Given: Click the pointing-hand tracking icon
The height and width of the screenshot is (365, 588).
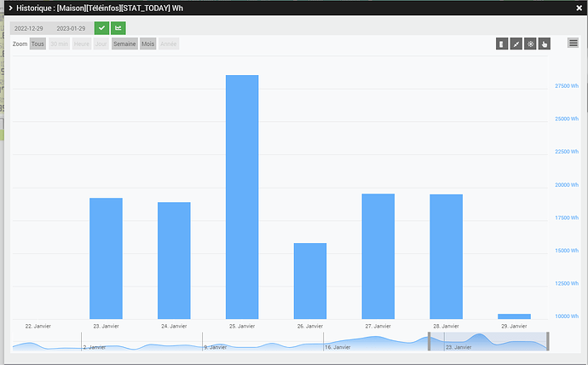Looking at the screenshot, I should [545, 43].
